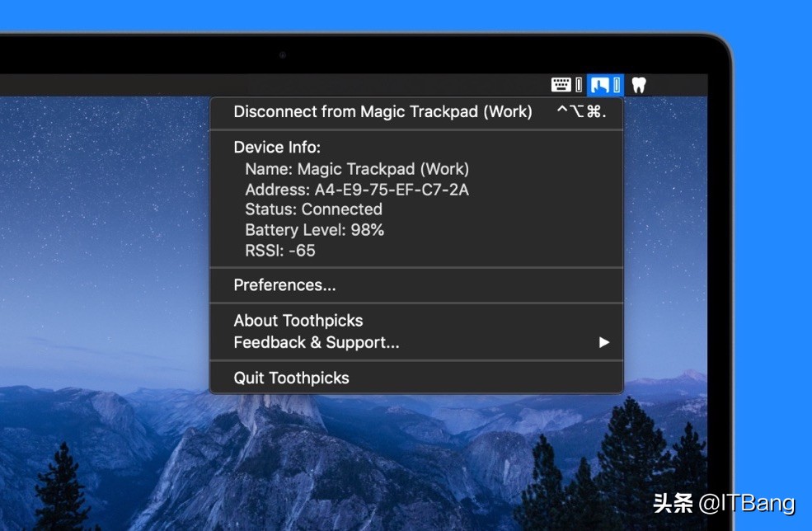Open the Feedback & Support... submenu
The height and width of the screenshot is (531, 812).
coord(316,342)
